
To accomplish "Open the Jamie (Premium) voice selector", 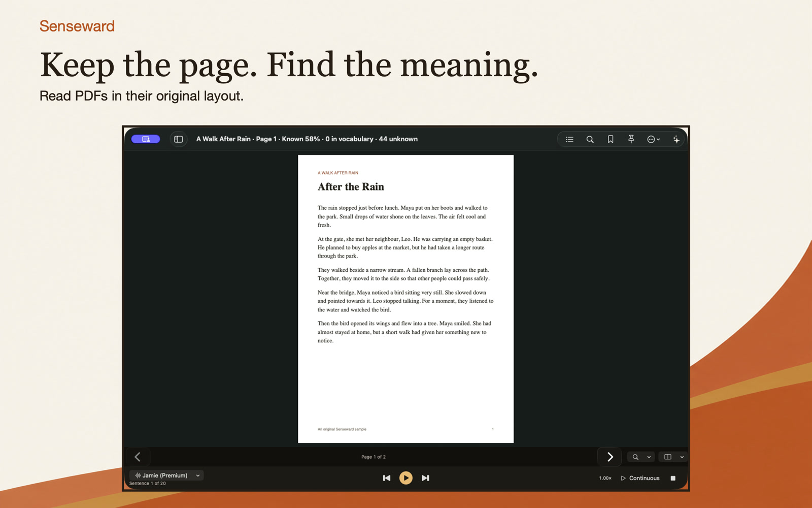I will (x=166, y=475).
